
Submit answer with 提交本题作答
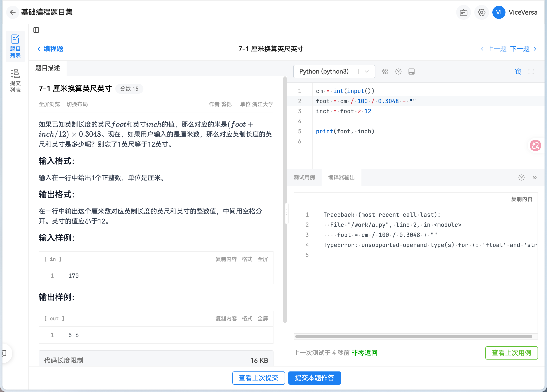coord(315,378)
